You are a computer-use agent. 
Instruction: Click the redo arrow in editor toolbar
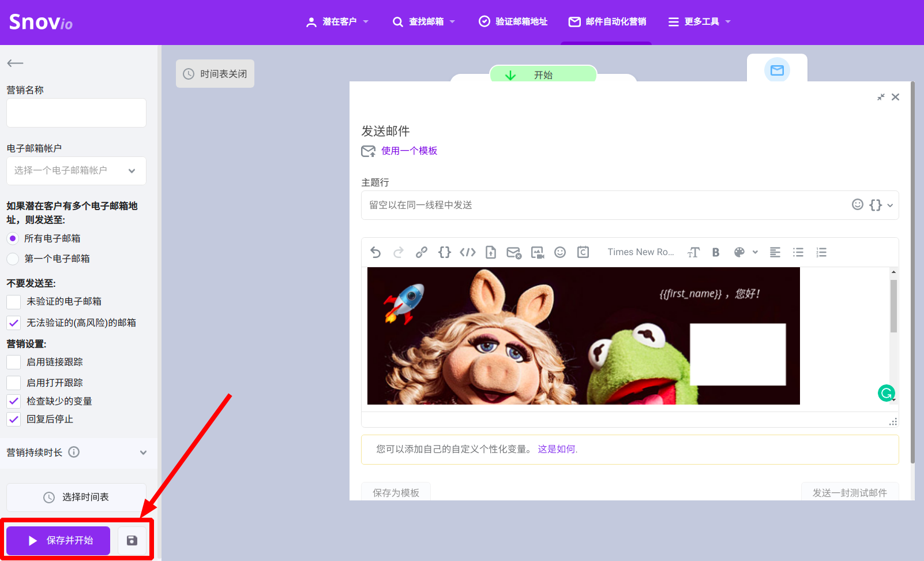399,252
